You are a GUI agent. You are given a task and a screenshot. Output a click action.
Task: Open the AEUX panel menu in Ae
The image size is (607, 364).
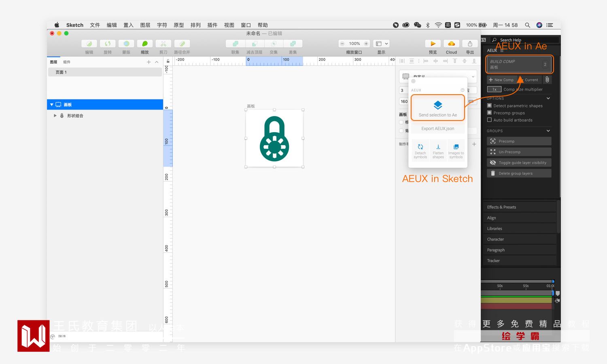(x=502, y=51)
